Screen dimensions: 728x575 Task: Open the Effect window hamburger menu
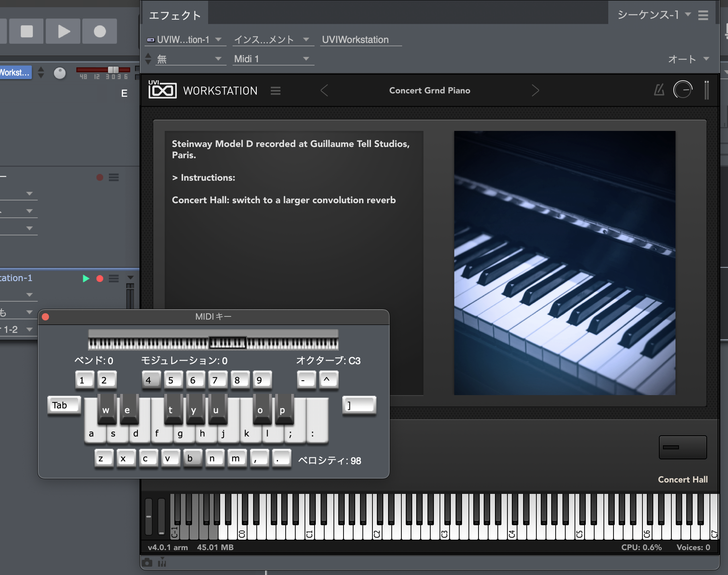coord(703,15)
